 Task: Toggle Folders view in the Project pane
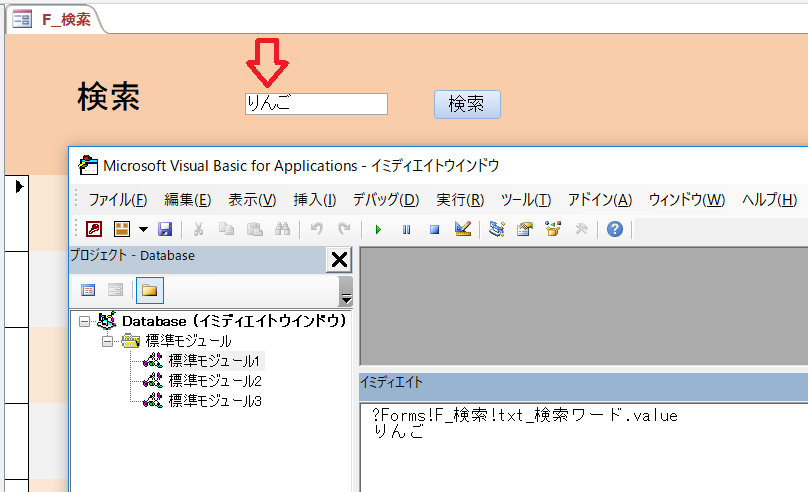click(x=149, y=290)
